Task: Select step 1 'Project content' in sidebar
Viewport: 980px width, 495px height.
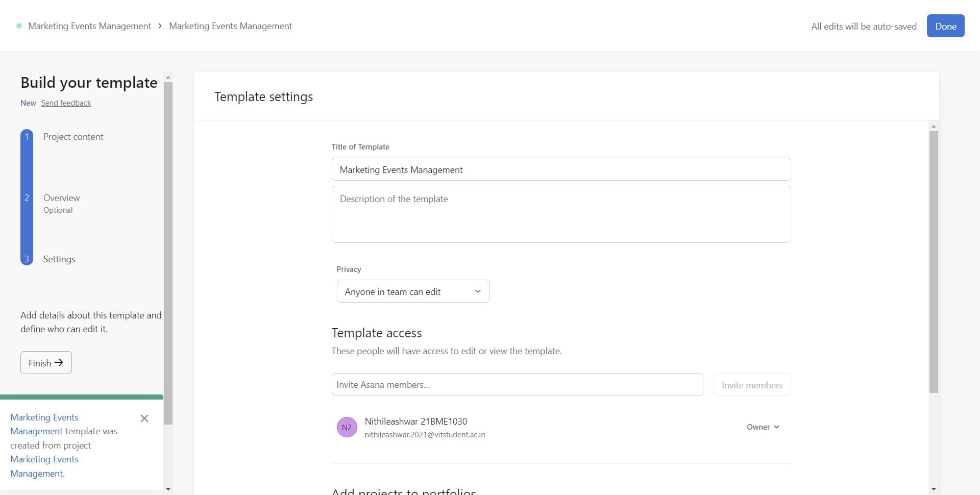Action: pyautogui.click(x=73, y=136)
